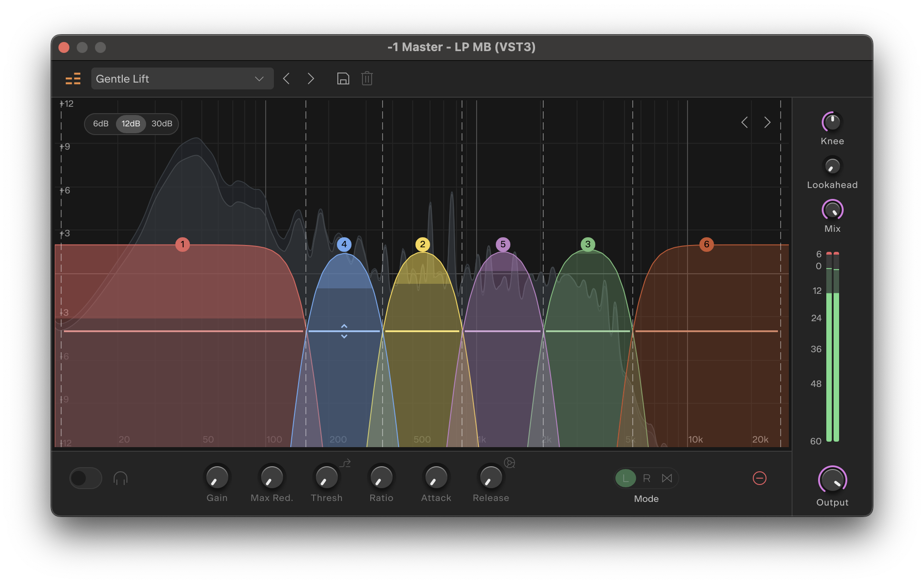Viewport: 924px width, 584px height.
Task: Click the "Mode" label
Action: point(646,499)
